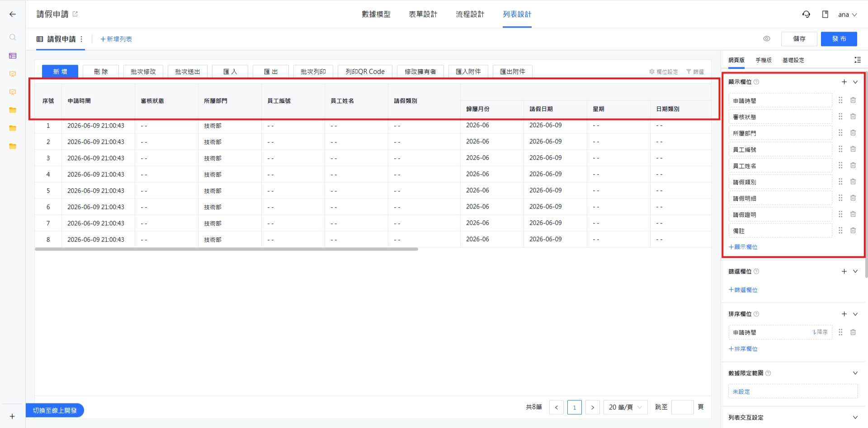Collapse the right panel with outline icon
This screenshot has width=868, height=428.
point(857,60)
